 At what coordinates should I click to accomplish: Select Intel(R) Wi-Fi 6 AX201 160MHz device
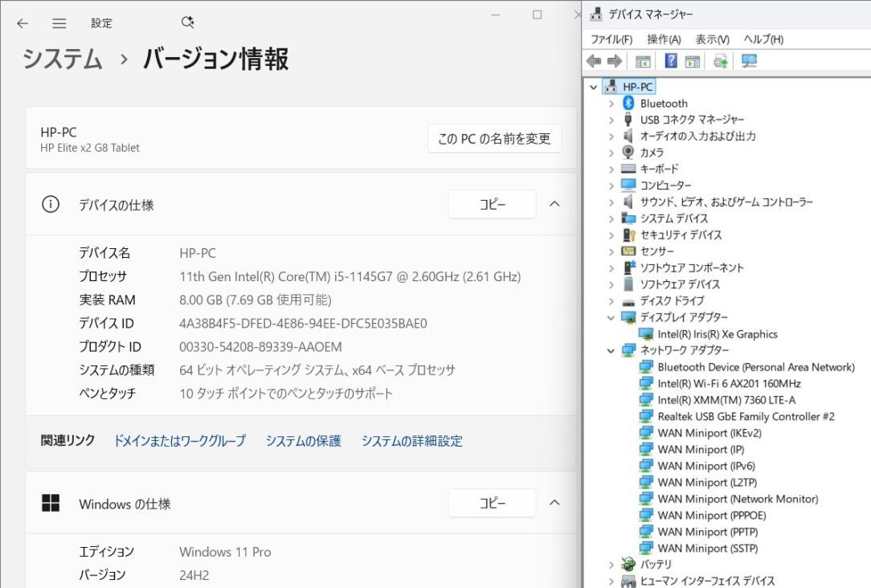point(714,383)
